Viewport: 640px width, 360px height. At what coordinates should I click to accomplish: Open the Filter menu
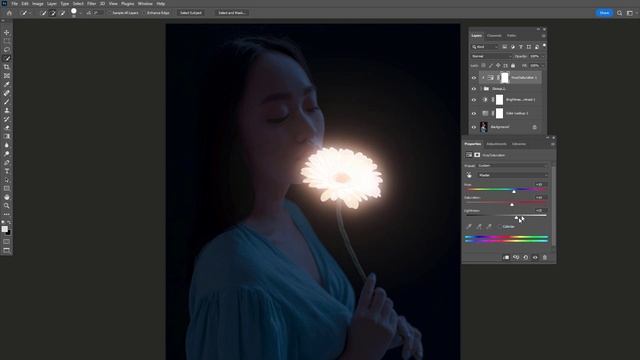coord(91,4)
